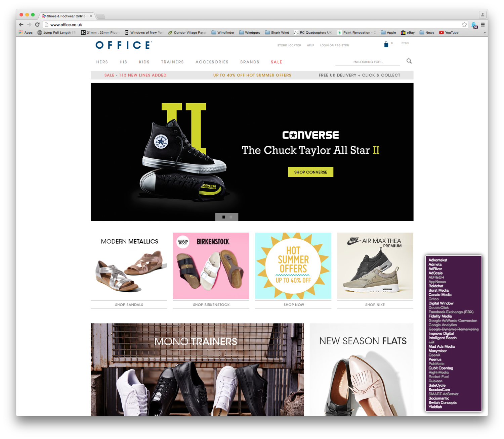This screenshot has height=439, width=504.
Task: Open the BRANDS menu
Action: [250, 62]
